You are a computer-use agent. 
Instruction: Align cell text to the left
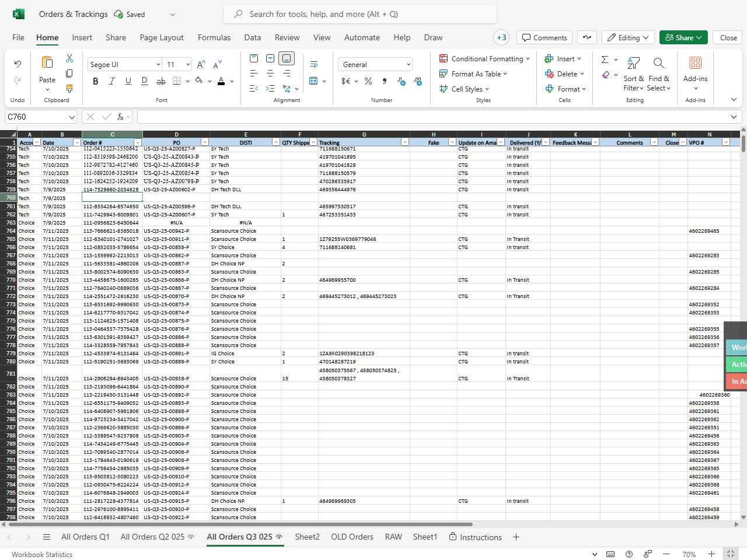point(254,73)
